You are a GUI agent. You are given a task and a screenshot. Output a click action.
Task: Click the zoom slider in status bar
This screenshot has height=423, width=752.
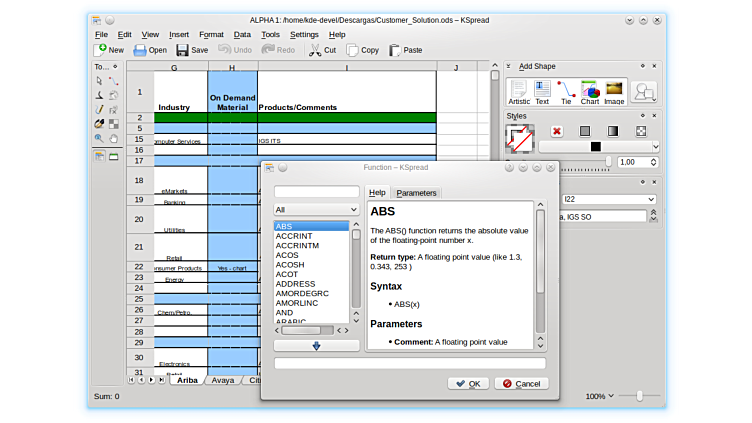coord(640,396)
